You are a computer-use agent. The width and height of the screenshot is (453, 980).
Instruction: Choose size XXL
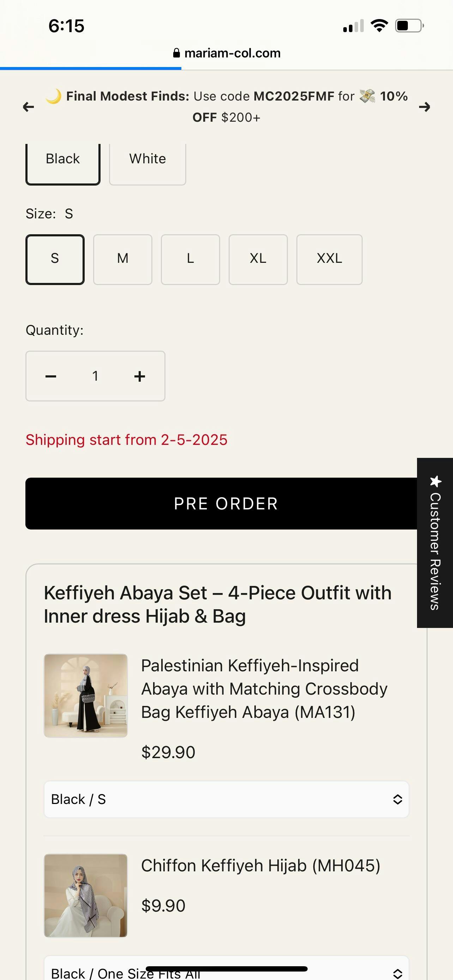(329, 259)
